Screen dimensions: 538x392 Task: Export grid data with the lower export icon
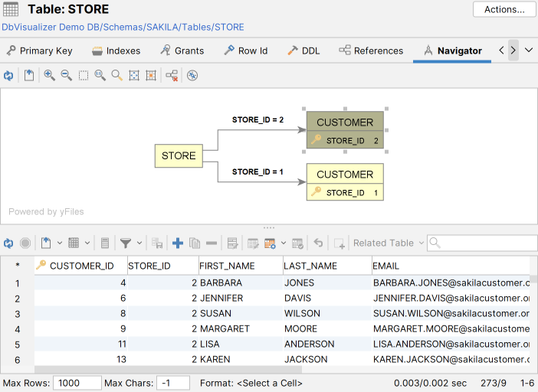46,243
